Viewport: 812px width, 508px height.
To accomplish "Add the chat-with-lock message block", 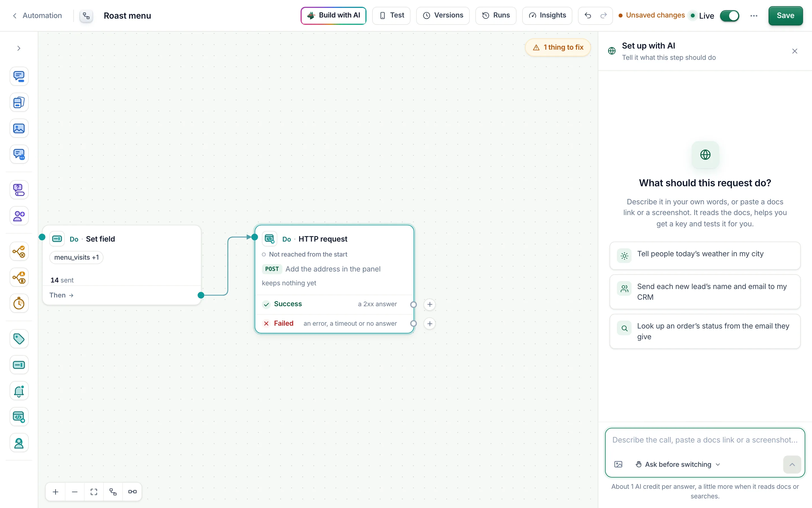I will (19, 155).
